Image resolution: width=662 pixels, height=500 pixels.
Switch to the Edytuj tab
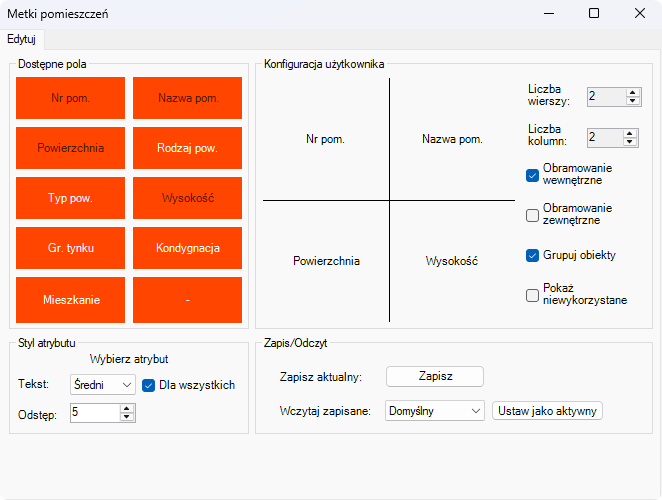click(22, 39)
